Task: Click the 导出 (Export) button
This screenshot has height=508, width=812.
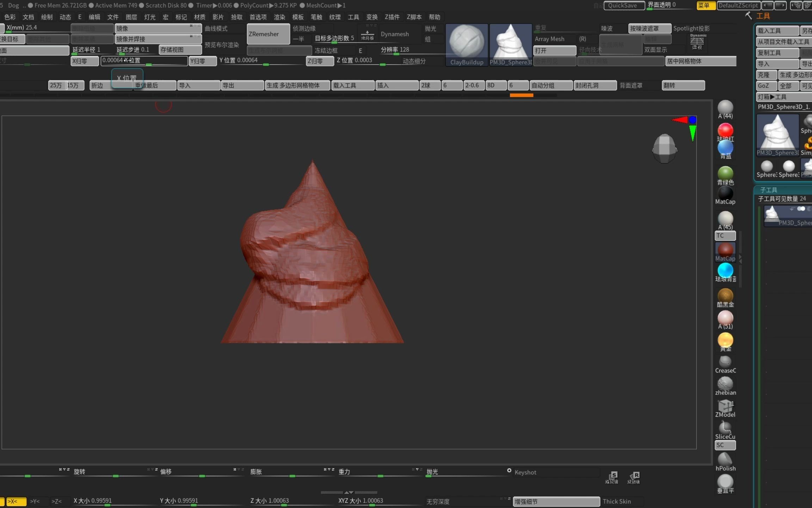Action: (241, 85)
